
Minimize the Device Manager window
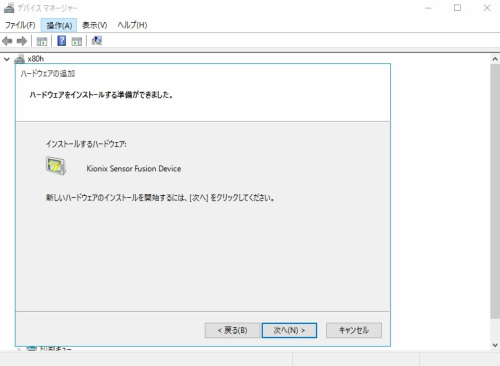[428, 8]
